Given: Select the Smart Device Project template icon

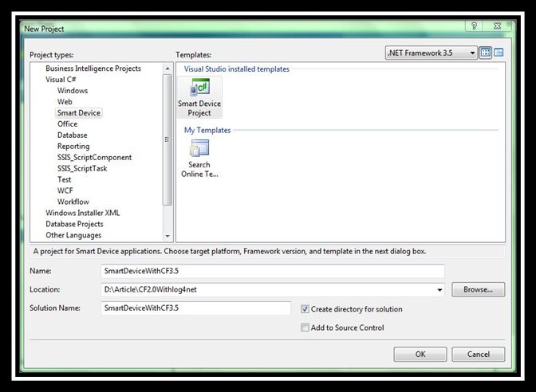Looking at the screenshot, I should tap(199, 97).
